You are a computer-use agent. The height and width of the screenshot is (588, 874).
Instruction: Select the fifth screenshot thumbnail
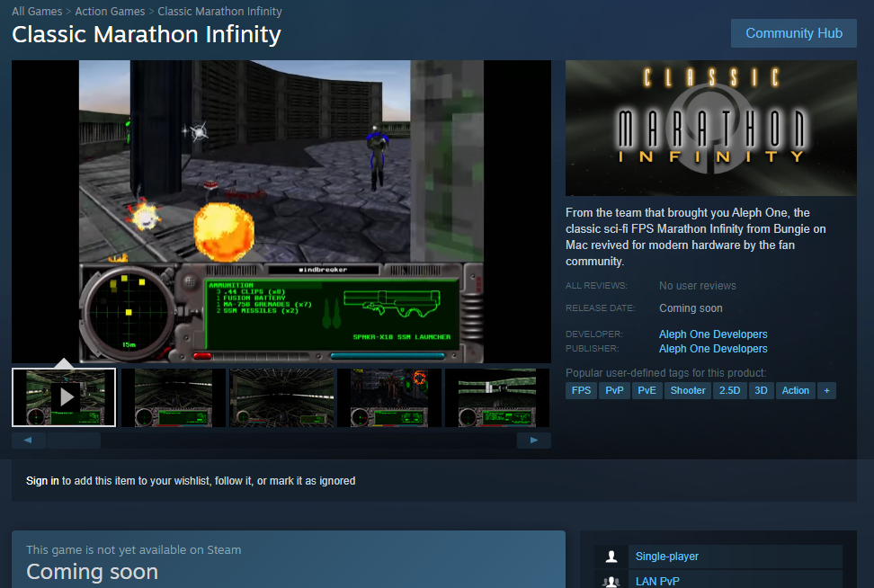click(498, 397)
